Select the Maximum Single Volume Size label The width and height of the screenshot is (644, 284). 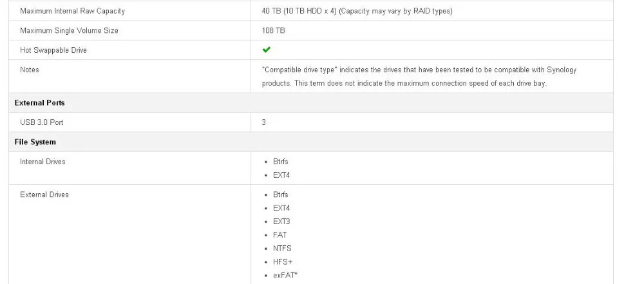69,30
